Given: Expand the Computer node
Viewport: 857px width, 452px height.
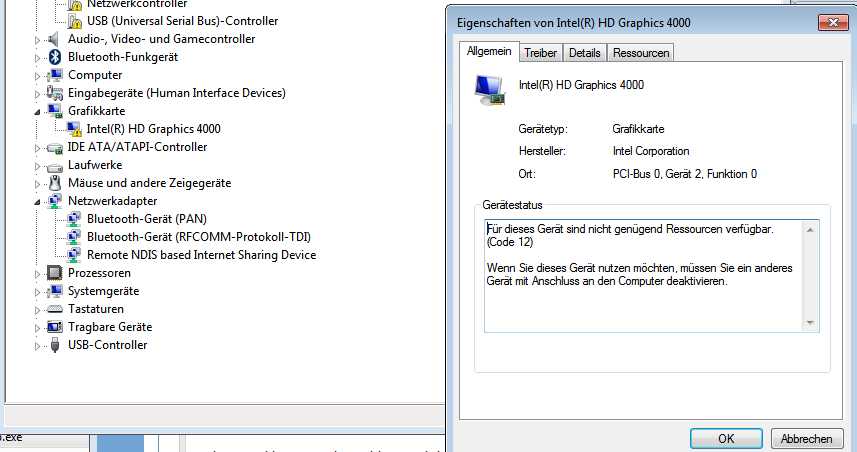Looking at the screenshot, I should [x=37, y=76].
